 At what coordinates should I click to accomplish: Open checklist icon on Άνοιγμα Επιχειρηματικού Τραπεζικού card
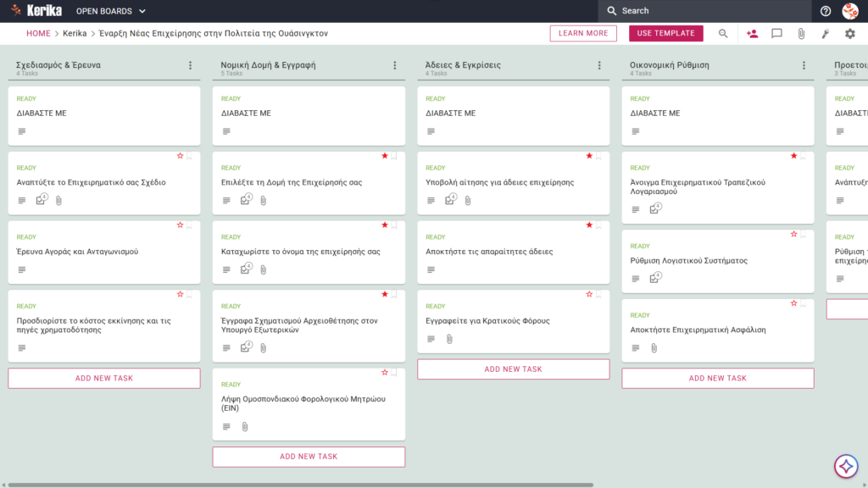pos(655,208)
